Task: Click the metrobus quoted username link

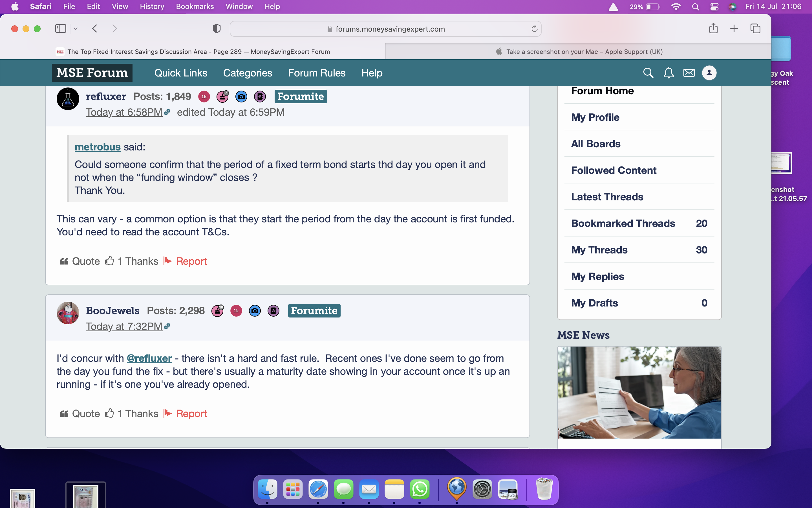Action: [97, 147]
